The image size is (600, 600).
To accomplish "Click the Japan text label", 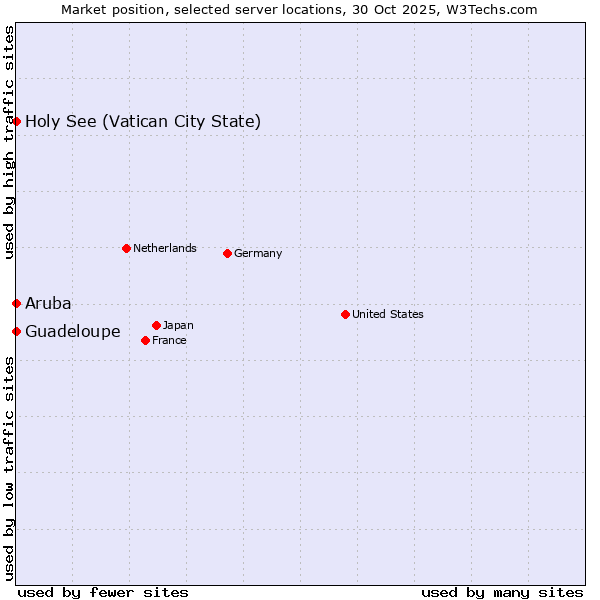I will coord(178,326).
